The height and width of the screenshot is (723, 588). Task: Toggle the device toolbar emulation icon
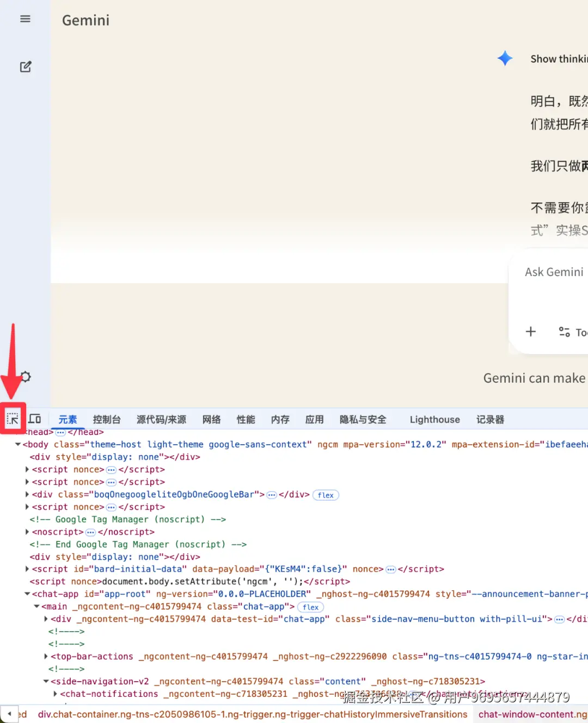35,419
